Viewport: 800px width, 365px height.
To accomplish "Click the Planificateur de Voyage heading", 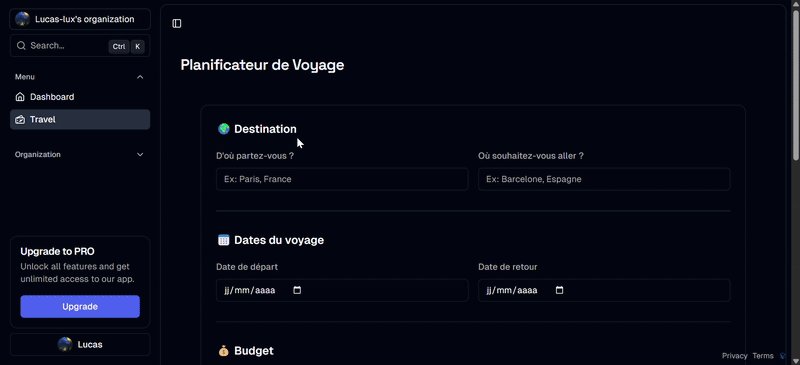I will coord(262,65).
